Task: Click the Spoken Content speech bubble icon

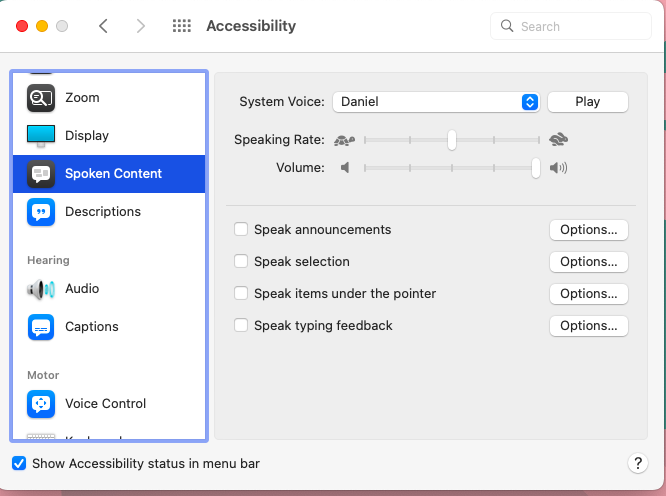Action: [x=41, y=174]
